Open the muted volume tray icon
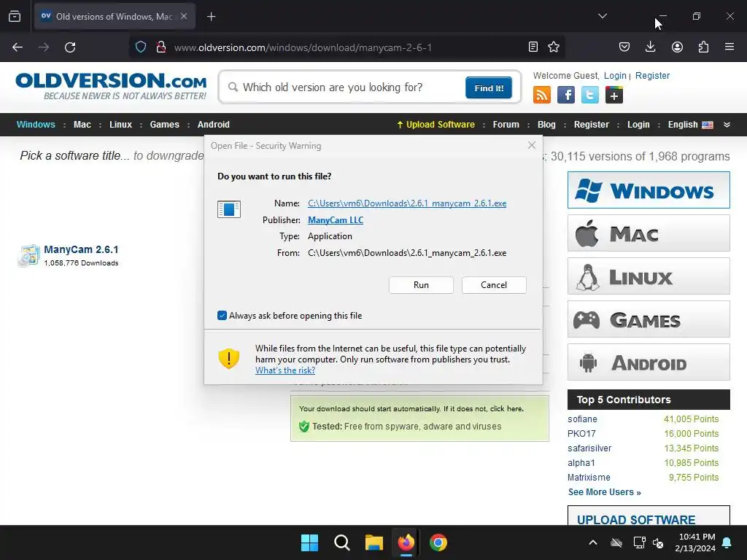The height and width of the screenshot is (560, 747). click(x=659, y=542)
